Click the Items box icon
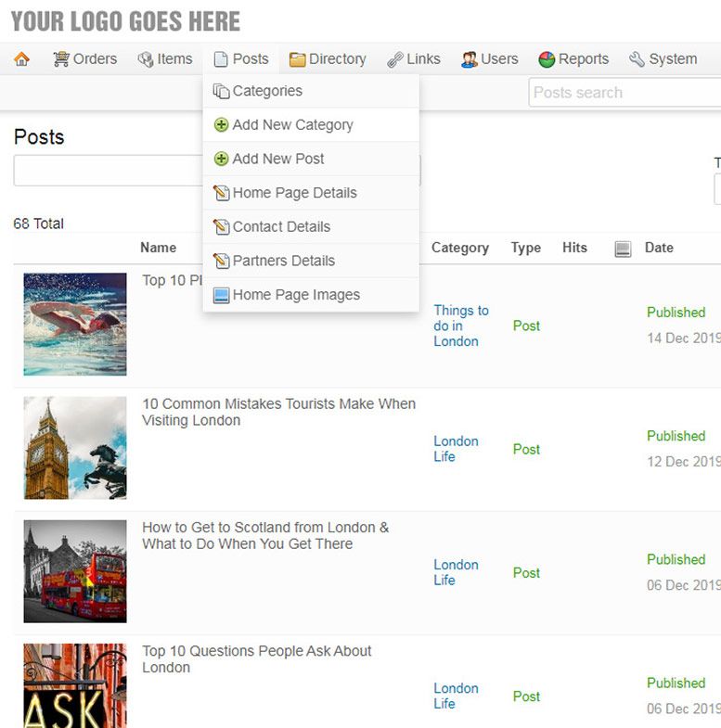The width and height of the screenshot is (721, 728). [x=146, y=59]
